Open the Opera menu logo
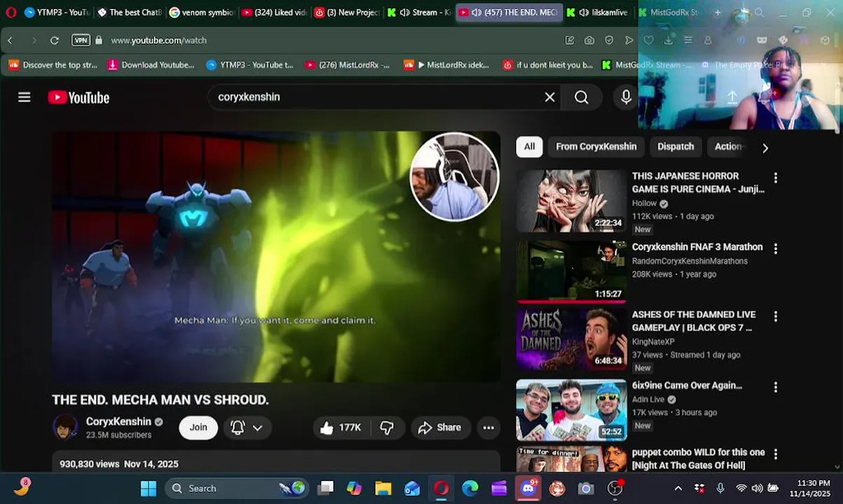 pyautogui.click(x=11, y=12)
